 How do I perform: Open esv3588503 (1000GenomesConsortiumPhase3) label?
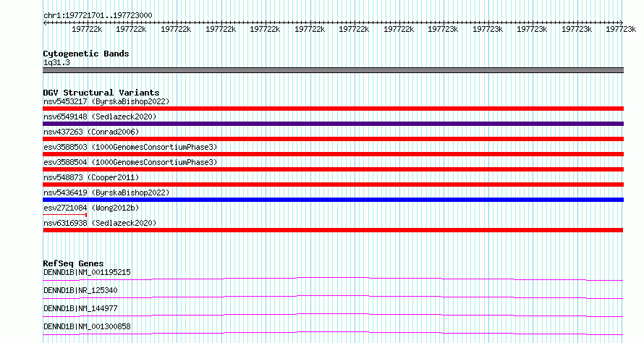130,147
